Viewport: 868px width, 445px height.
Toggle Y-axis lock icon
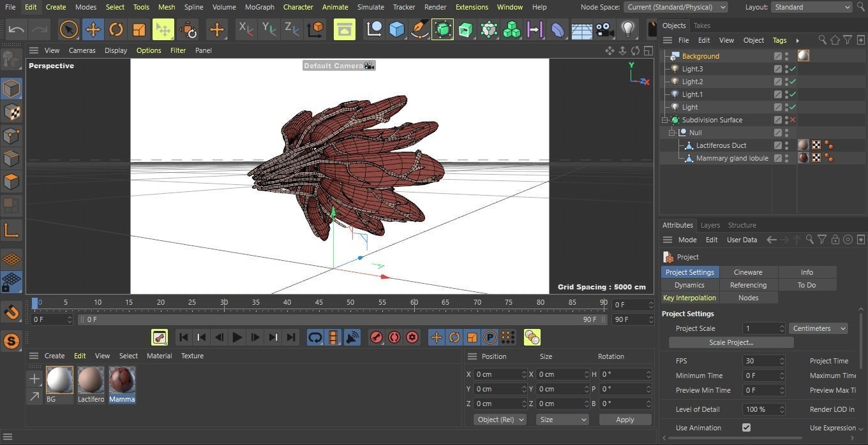coord(269,29)
